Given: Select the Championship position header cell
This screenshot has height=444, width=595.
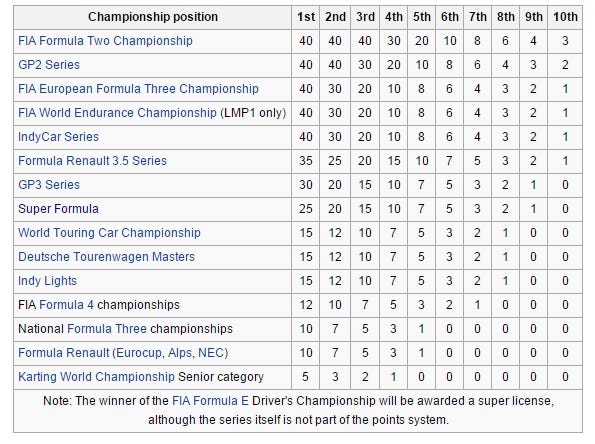Looking at the screenshot, I should coord(153,17).
